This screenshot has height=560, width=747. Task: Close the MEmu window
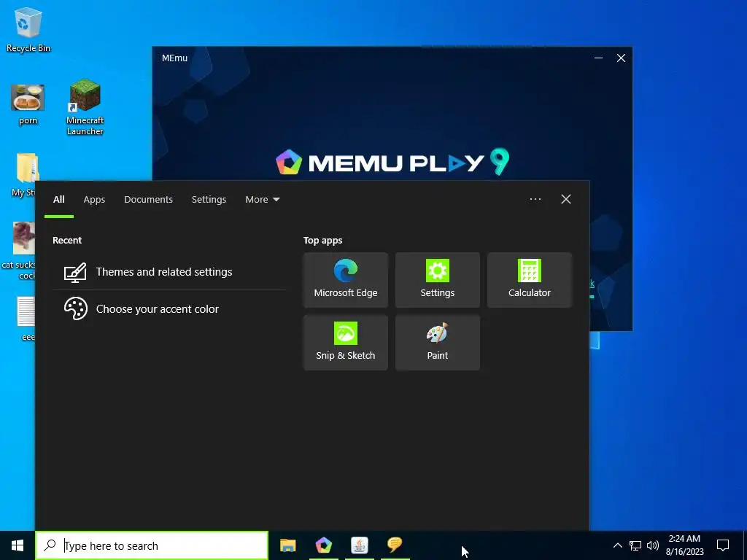pos(621,58)
